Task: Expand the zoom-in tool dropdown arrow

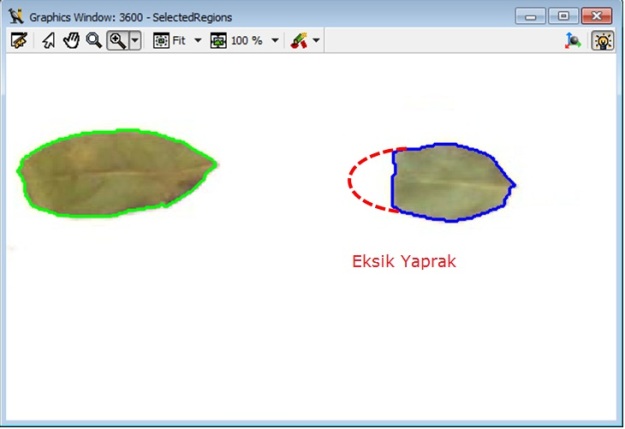Action: tap(135, 40)
